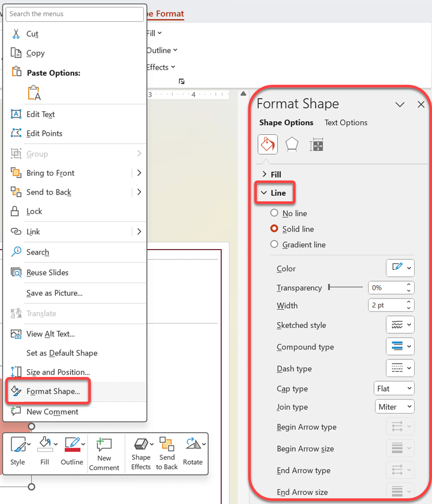Open the Join type Miter dropdown
Image resolution: width=432 pixels, height=504 pixels.
coord(395,407)
